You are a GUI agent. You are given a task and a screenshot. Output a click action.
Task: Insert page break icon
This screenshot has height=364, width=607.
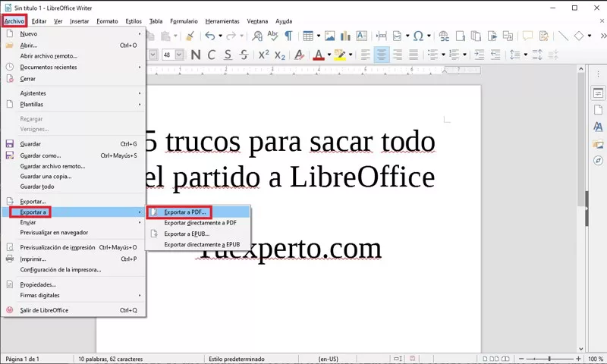pyautogui.click(x=382, y=36)
